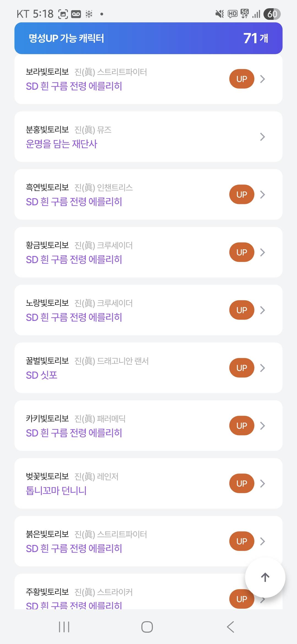Screen dimensions: 297x644
Task: Tap the 톱니꼬마 던니니 title link
Action: coord(56,491)
